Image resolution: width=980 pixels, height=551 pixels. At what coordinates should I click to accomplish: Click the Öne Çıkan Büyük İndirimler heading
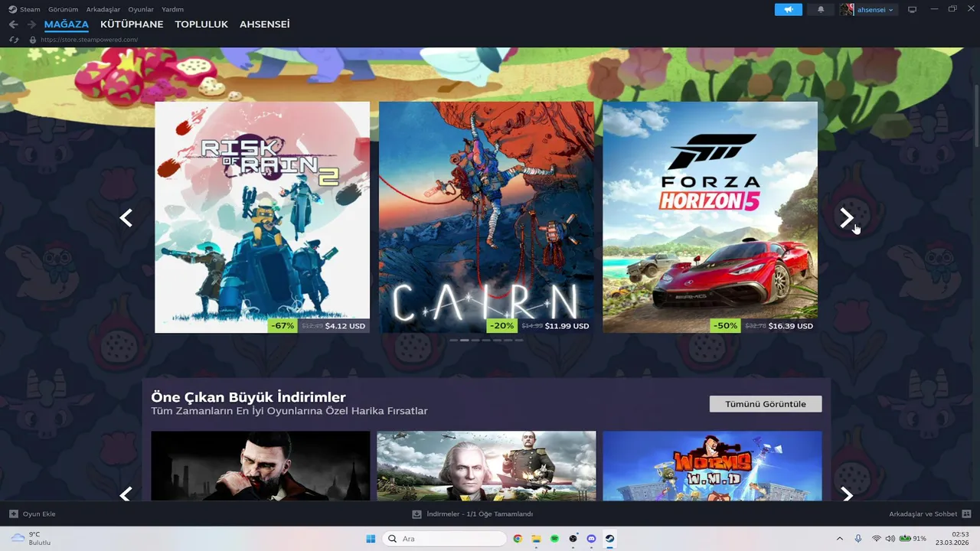coord(248,397)
